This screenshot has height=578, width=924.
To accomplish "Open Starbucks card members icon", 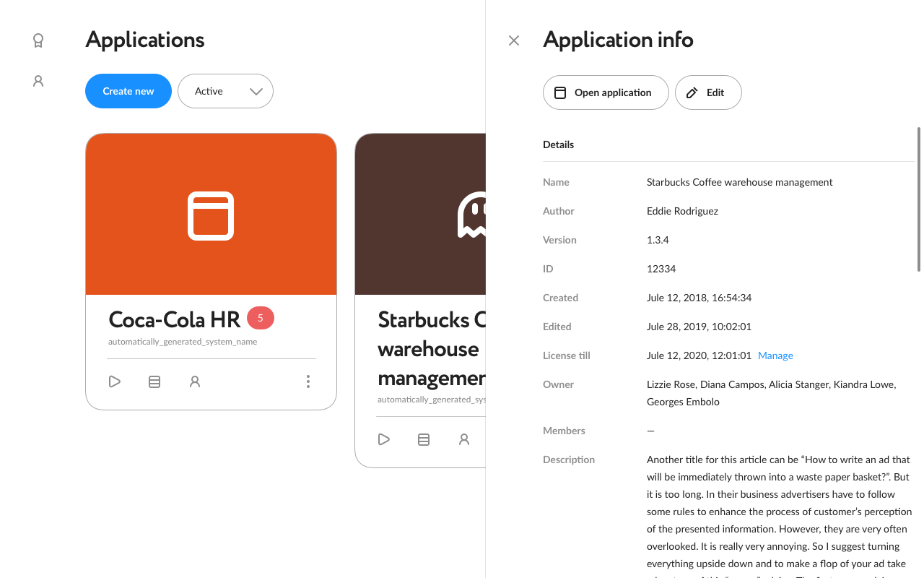I will coord(464,439).
